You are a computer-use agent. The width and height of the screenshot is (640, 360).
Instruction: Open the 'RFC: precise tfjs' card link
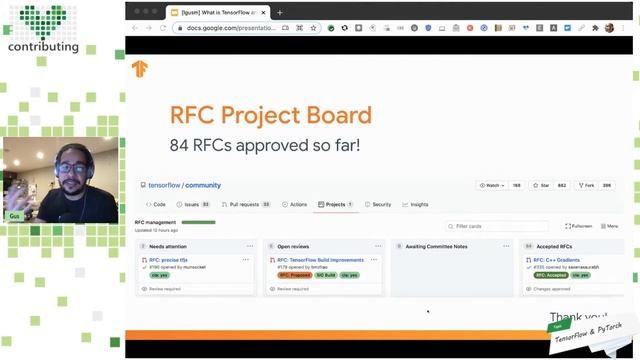(168, 260)
